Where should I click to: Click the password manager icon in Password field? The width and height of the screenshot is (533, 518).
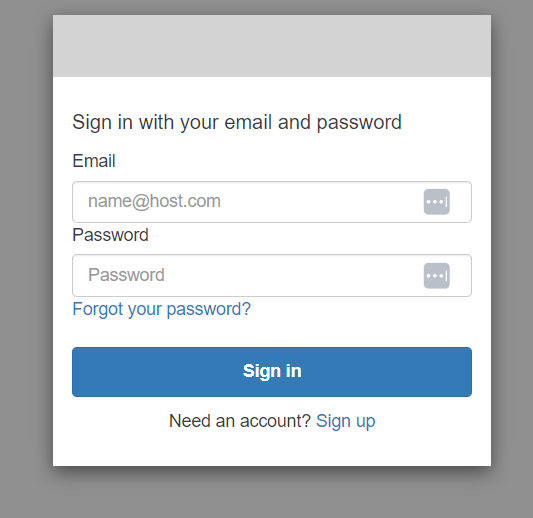point(436,276)
